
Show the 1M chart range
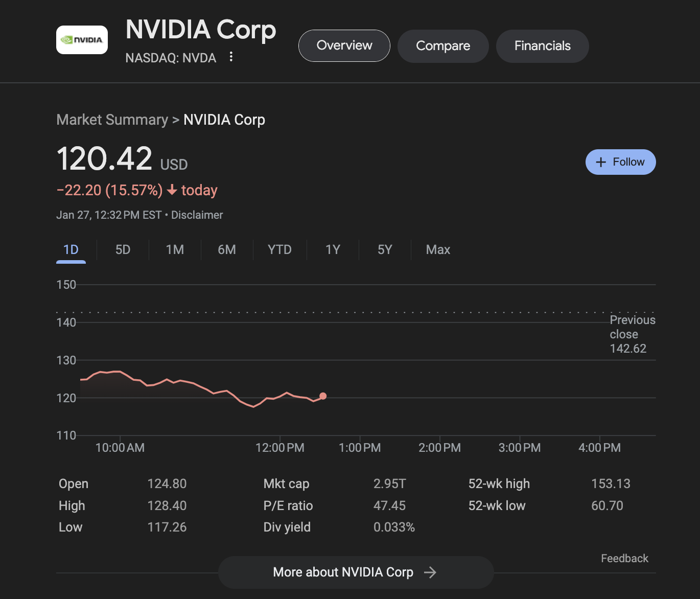tap(175, 249)
